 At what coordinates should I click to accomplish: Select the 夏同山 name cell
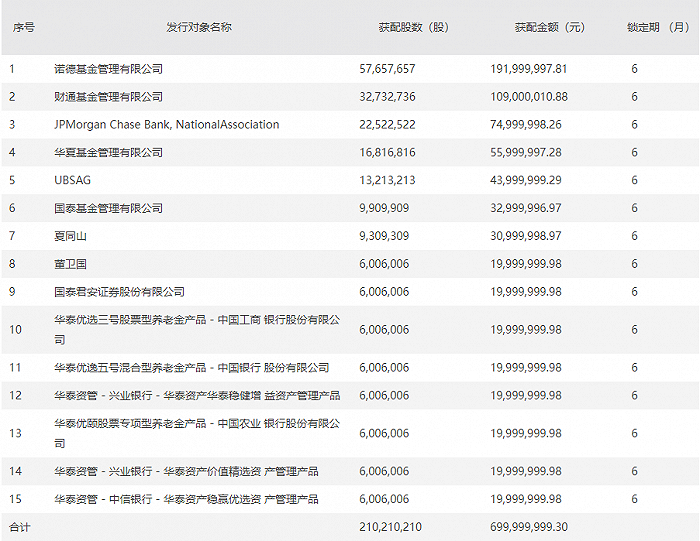(71, 236)
